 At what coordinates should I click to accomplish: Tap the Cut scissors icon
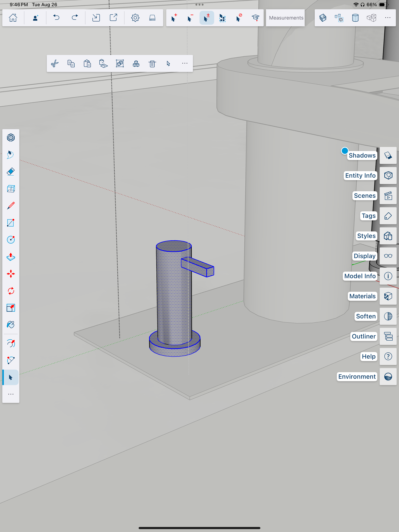coord(55,64)
